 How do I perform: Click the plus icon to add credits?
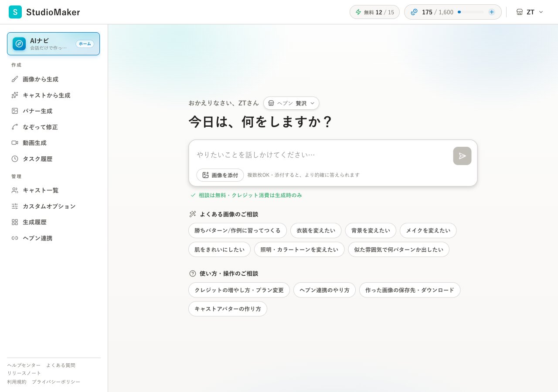[x=492, y=12]
